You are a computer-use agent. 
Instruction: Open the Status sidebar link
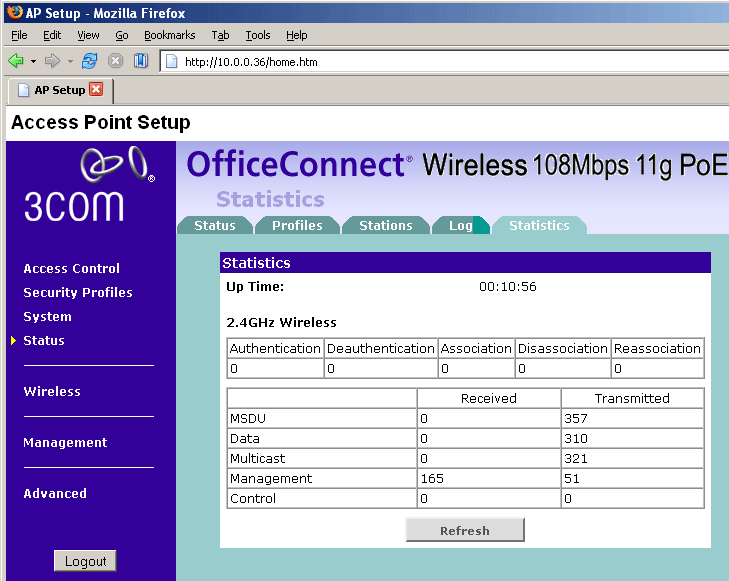(x=44, y=340)
